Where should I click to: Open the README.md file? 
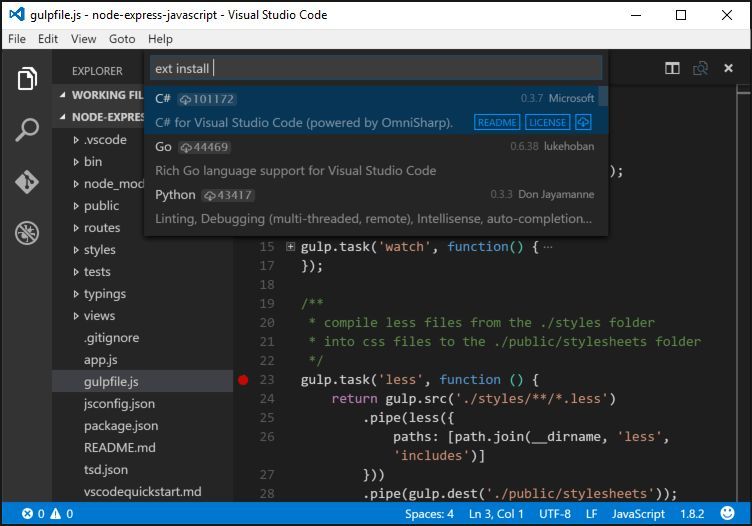(x=119, y=448)
